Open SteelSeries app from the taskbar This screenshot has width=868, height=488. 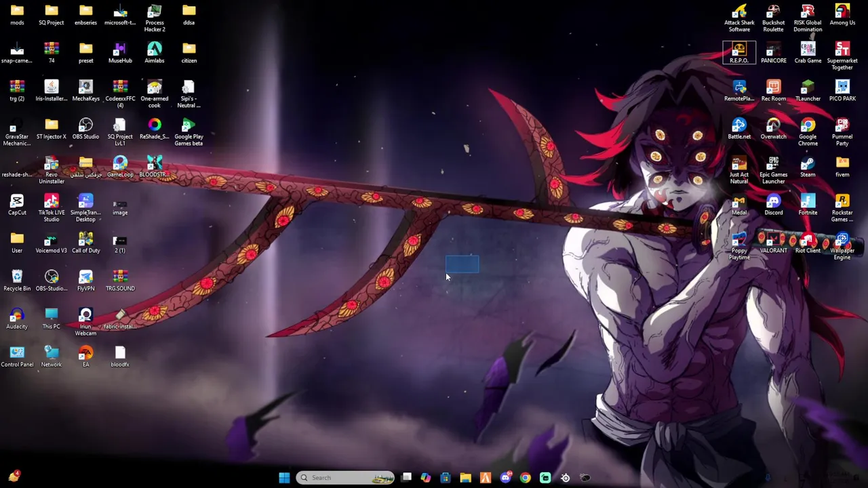tap(565, 478)
